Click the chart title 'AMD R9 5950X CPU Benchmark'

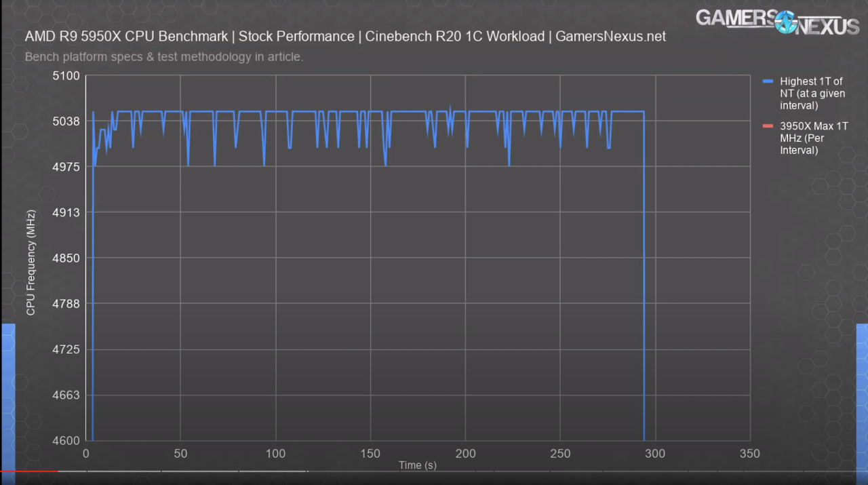[x=126, y=37]
